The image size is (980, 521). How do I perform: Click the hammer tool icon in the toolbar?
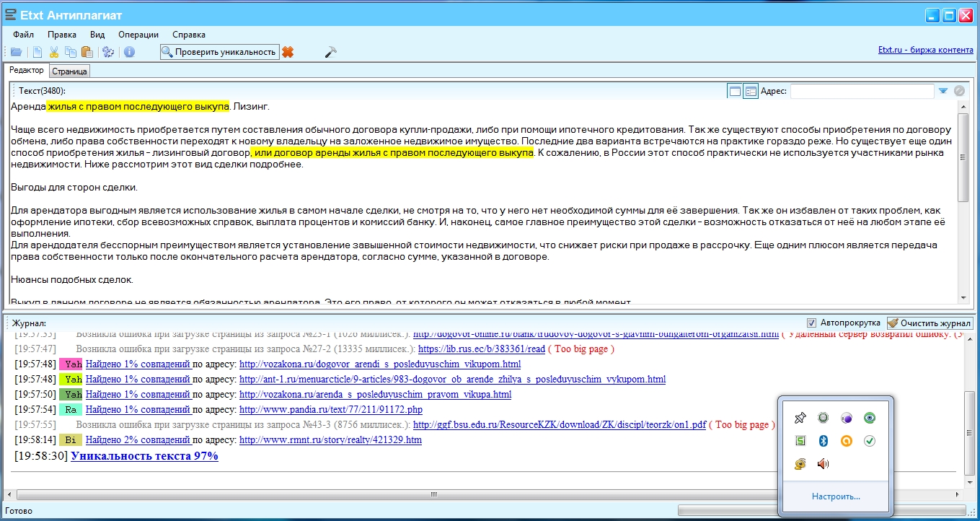point(331,52)
